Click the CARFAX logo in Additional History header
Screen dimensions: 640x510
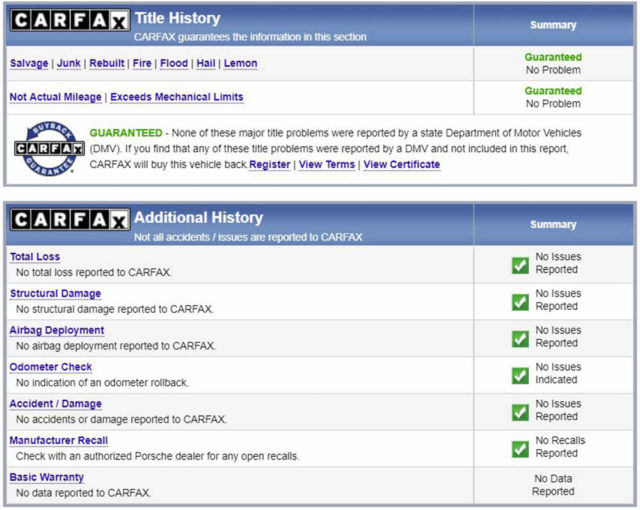pyautogui.click(x=70, y=220)
